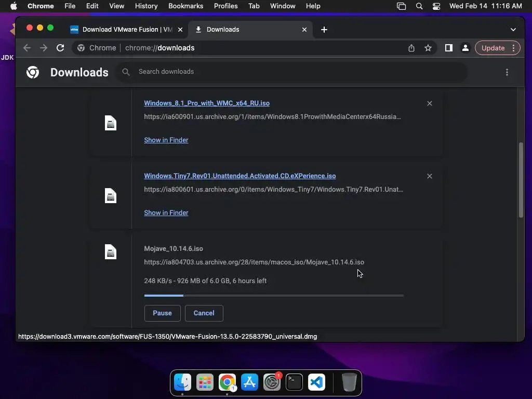Open the History menu
This screenshot has width=532, height=399.
click(x=146, y=6)
